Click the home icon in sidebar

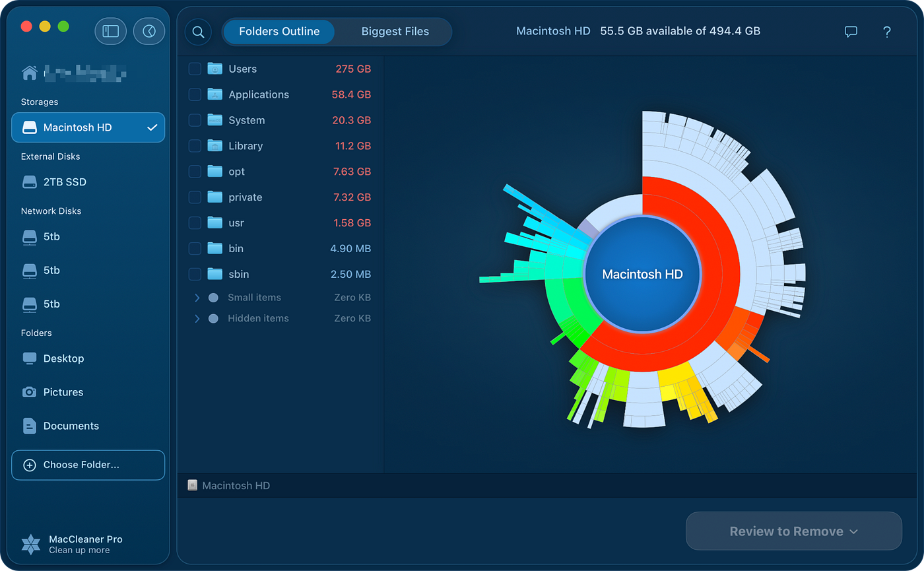[29, 73]
